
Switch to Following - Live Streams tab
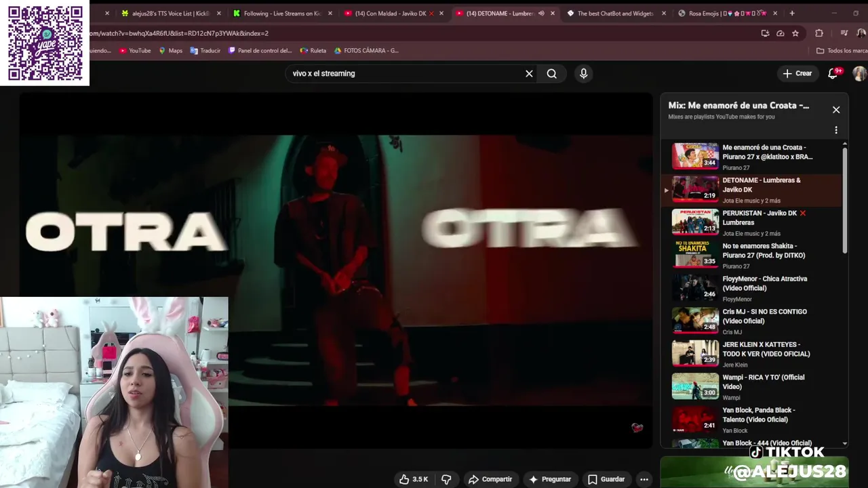point(282,13)
